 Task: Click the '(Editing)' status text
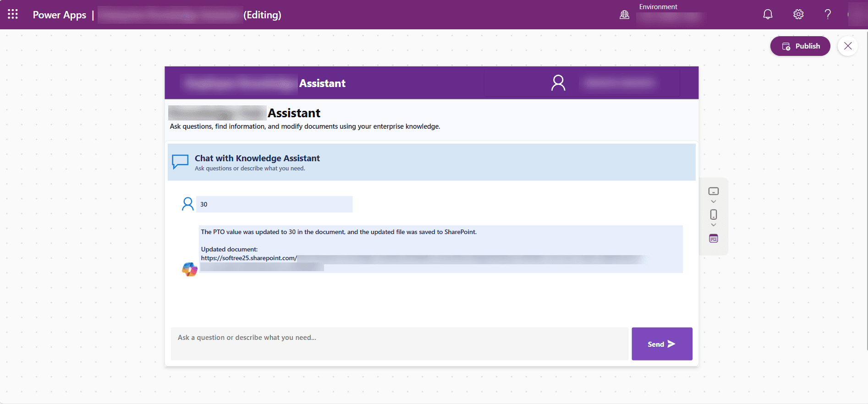coord(262,15)
